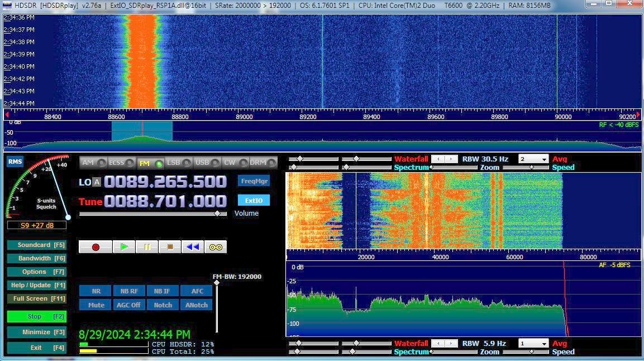
Task: Click the S-meter squelch knob
Action: (68, 217)
